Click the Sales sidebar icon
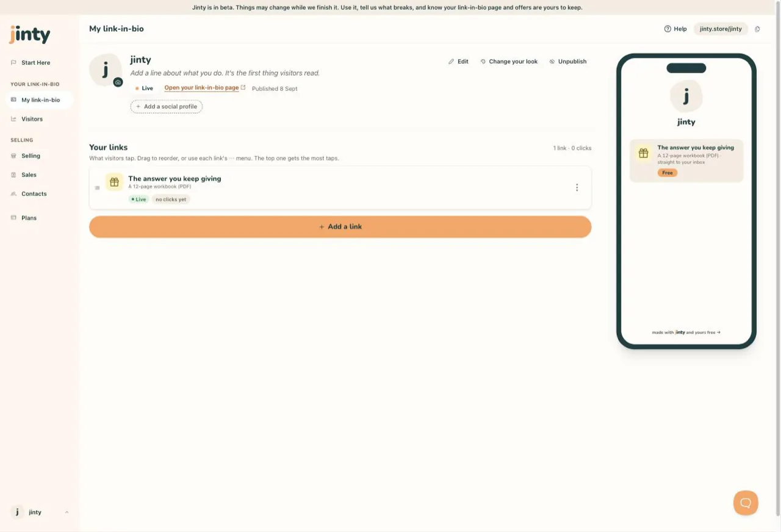 click(13, 174)
